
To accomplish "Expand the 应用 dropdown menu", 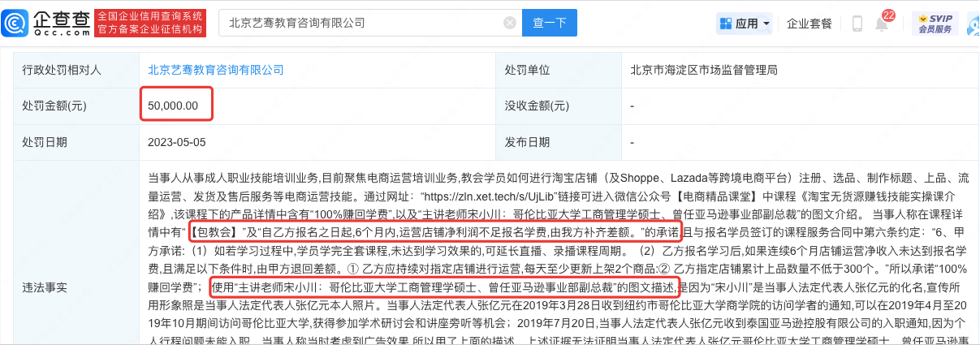I will pos(745,24).
